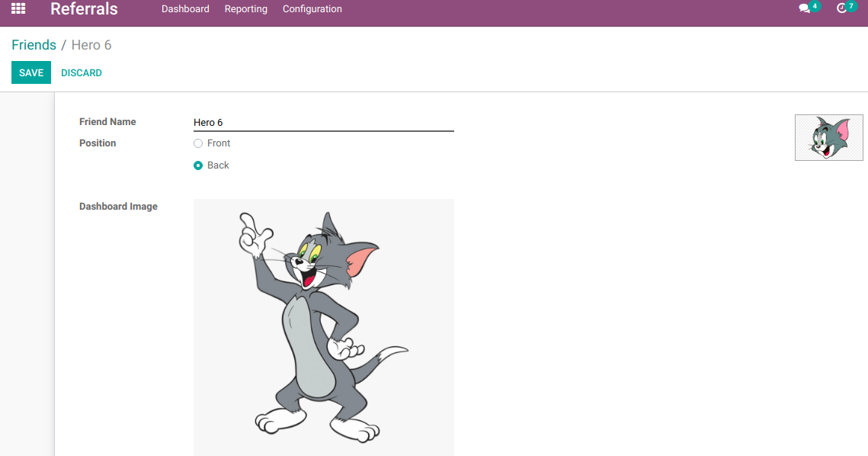Click the Dashboard Image label
This screenshot has width=868, height=456.
point(118,206)
